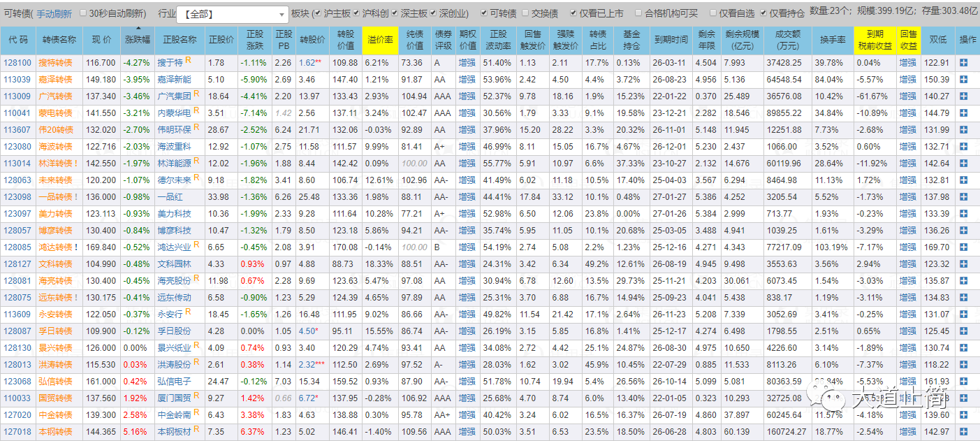Click the 103.19% turnover rate cell
This screenshot has width=980, height=441.
click(832, 247)
